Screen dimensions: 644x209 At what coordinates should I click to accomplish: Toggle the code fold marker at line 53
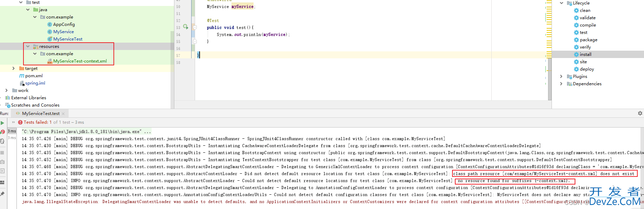pos(195,27)
